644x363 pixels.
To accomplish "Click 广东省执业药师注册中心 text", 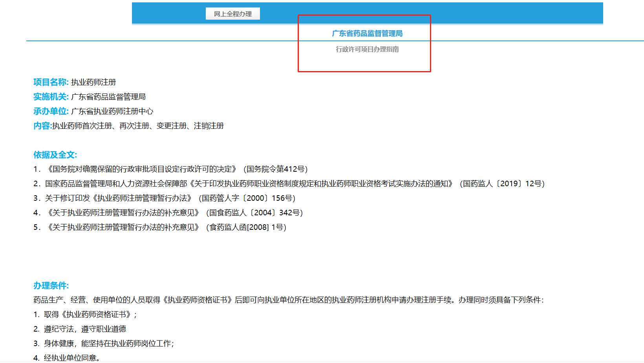I will click(112, 111).
